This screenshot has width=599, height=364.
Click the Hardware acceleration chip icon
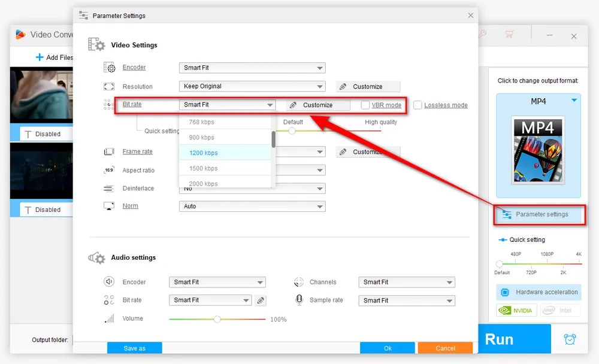click(504, 292)
